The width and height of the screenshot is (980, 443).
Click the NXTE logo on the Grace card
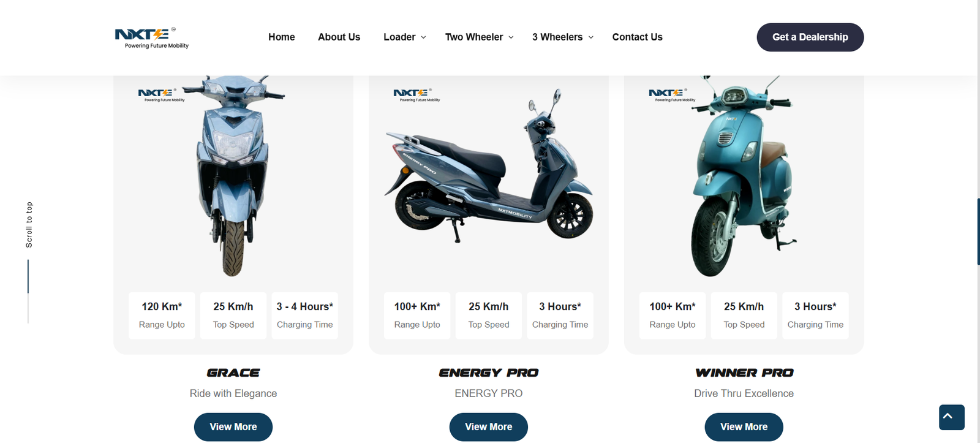(161, 95)
